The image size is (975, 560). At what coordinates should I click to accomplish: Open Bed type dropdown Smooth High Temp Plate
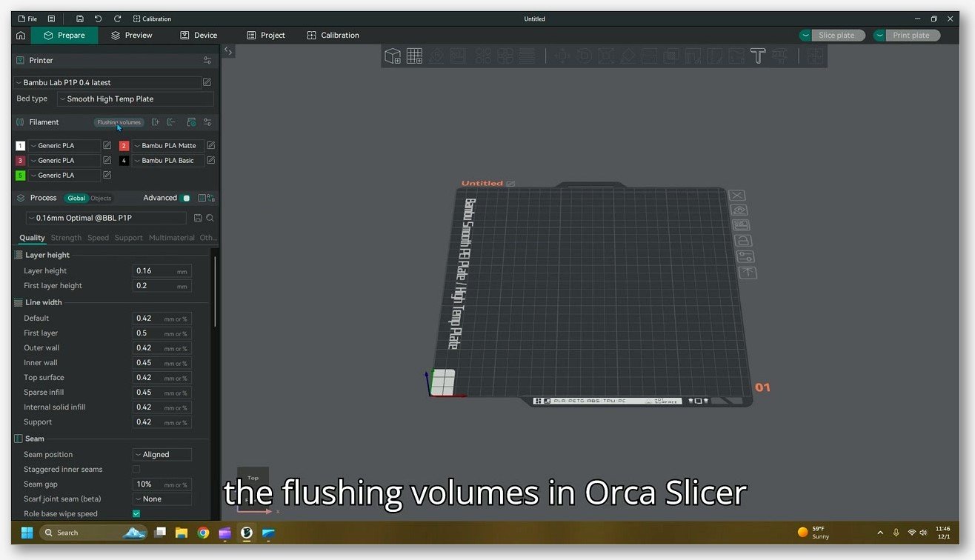coord(136,99)
